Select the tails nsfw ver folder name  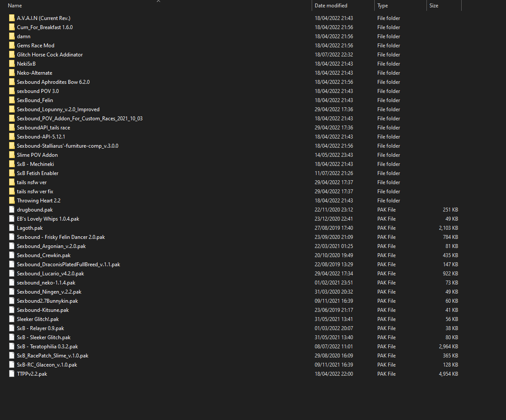(32, 182)
